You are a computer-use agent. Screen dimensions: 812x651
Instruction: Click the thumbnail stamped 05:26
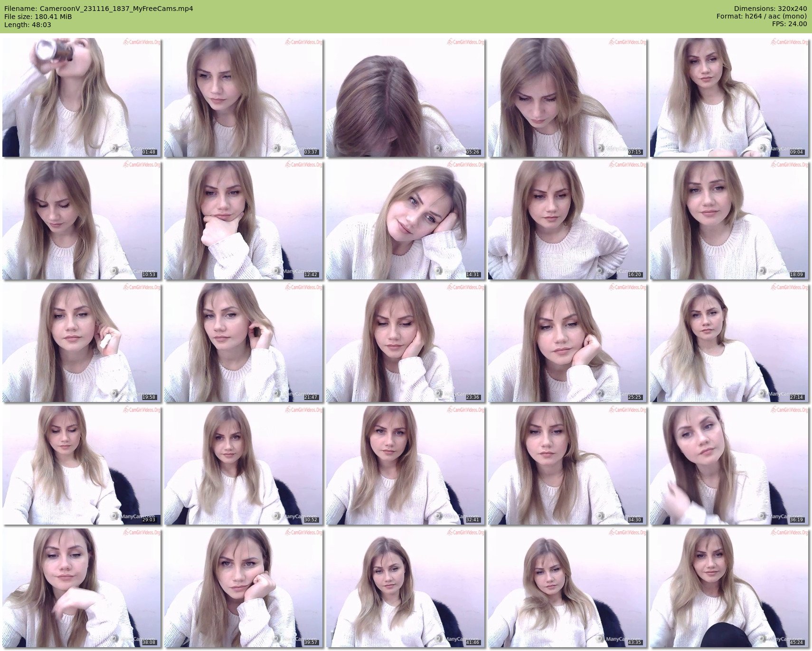pyautogui.click(x=405, y=97)
